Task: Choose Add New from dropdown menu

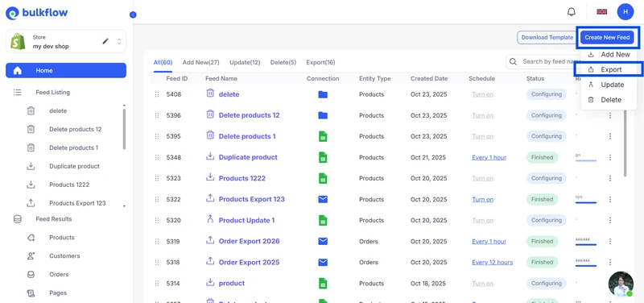Action: 609,54
